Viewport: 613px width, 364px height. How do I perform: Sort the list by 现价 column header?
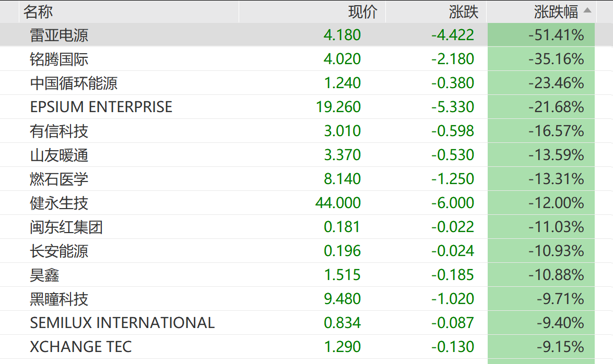[362, 11]
